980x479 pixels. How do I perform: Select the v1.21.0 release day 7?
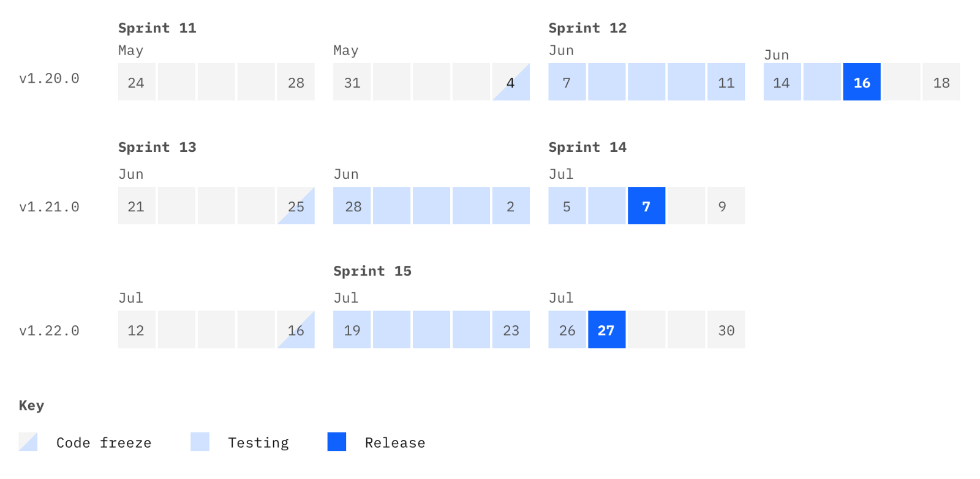646,206
